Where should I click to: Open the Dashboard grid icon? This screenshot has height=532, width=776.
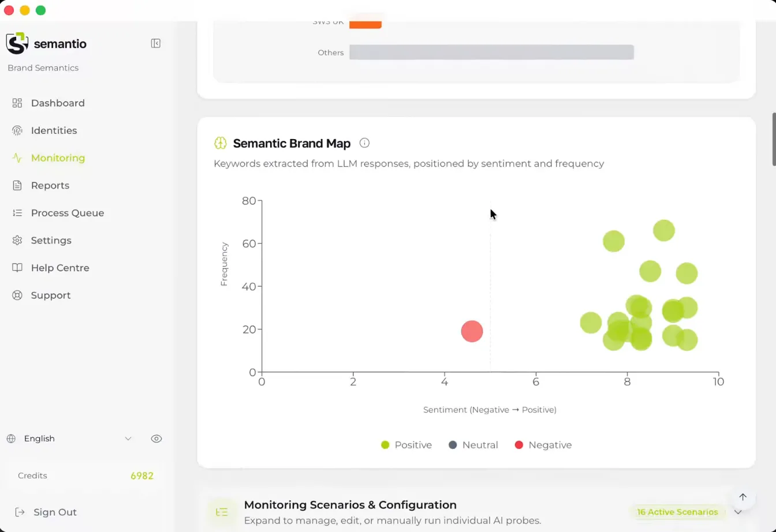(17, 103)
